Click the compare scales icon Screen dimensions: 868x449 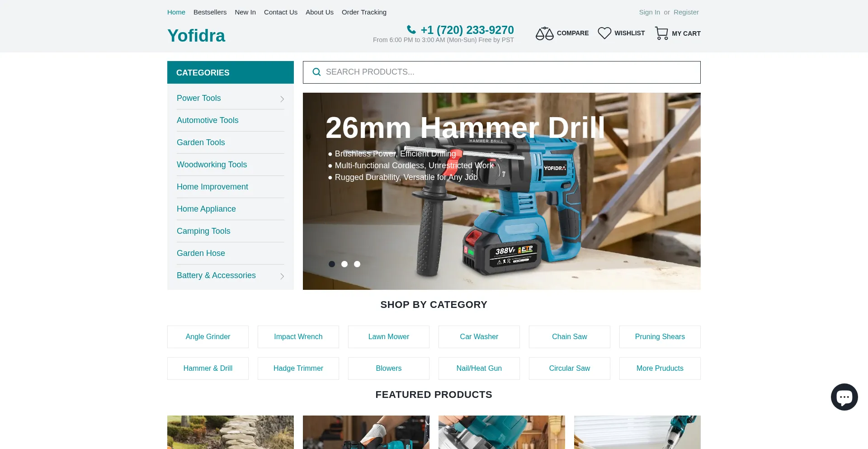point(544,33)
